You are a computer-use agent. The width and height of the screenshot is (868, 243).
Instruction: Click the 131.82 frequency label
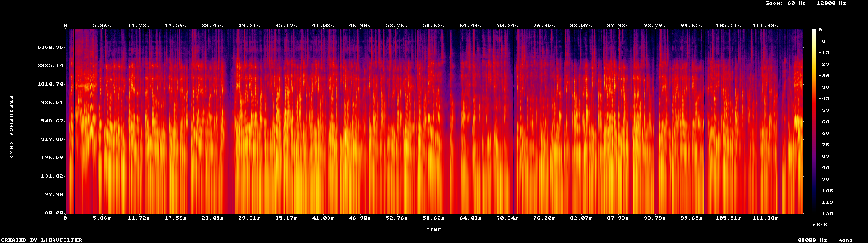52,176
